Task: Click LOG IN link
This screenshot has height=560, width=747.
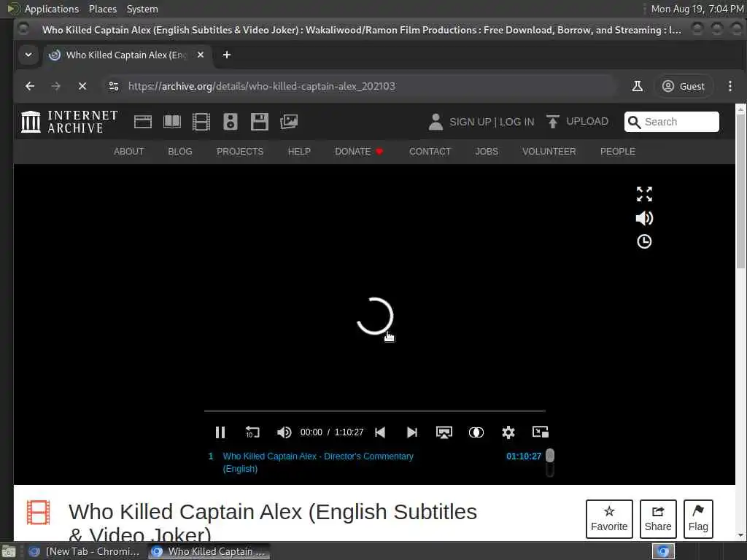Action: pos(517,122)
